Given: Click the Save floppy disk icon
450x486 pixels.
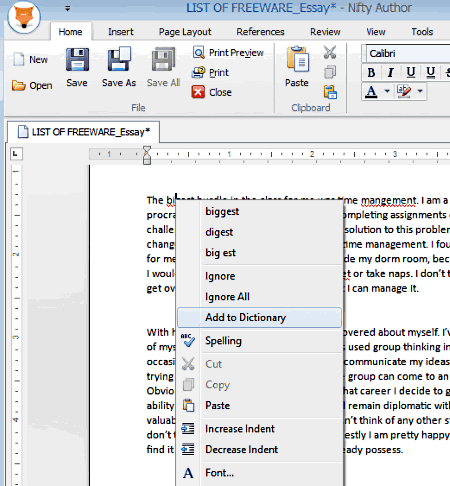Looking at the screenshot, I should (x=77, y=60).
